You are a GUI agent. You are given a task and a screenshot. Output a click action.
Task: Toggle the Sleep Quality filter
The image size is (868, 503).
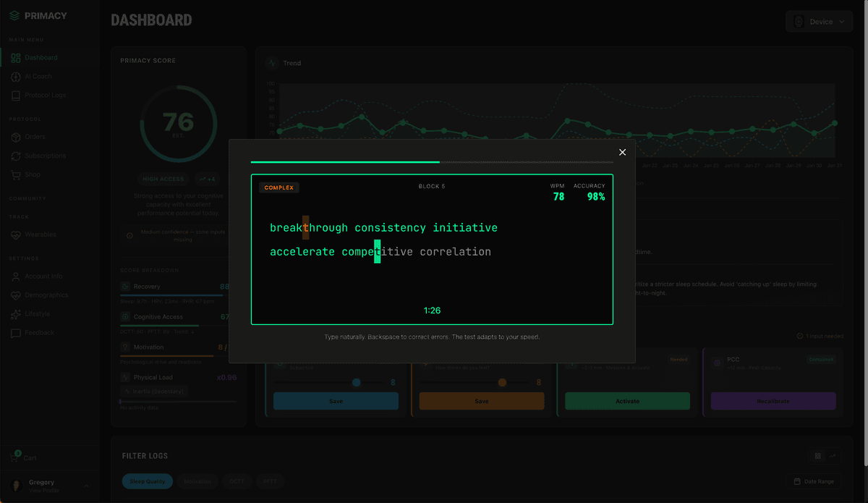[x=147, y=481]
